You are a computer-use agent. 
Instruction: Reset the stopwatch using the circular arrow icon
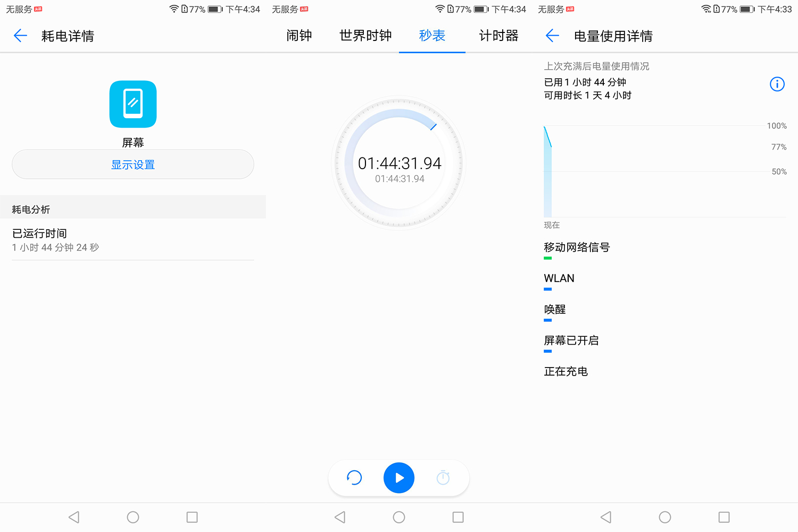point(354,478)
